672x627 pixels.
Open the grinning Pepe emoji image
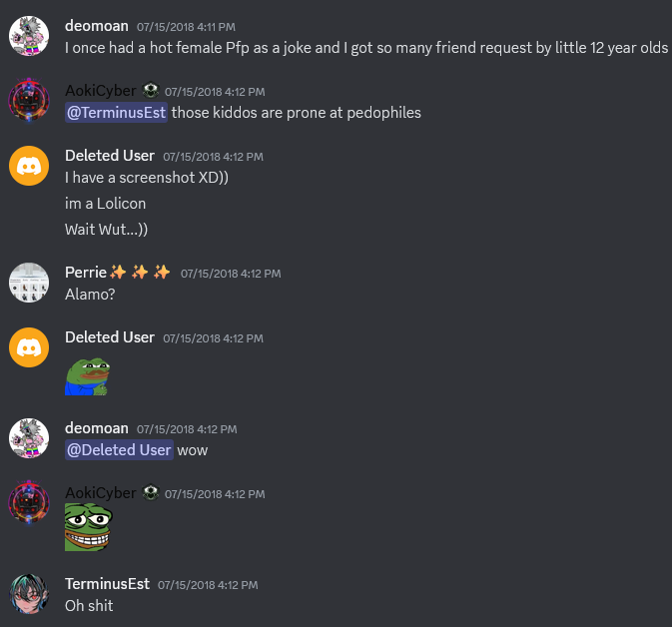tap(88, 527)
